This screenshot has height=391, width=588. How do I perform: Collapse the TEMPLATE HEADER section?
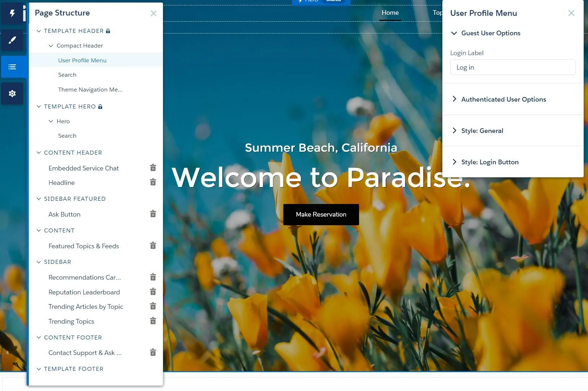point(39,31)
